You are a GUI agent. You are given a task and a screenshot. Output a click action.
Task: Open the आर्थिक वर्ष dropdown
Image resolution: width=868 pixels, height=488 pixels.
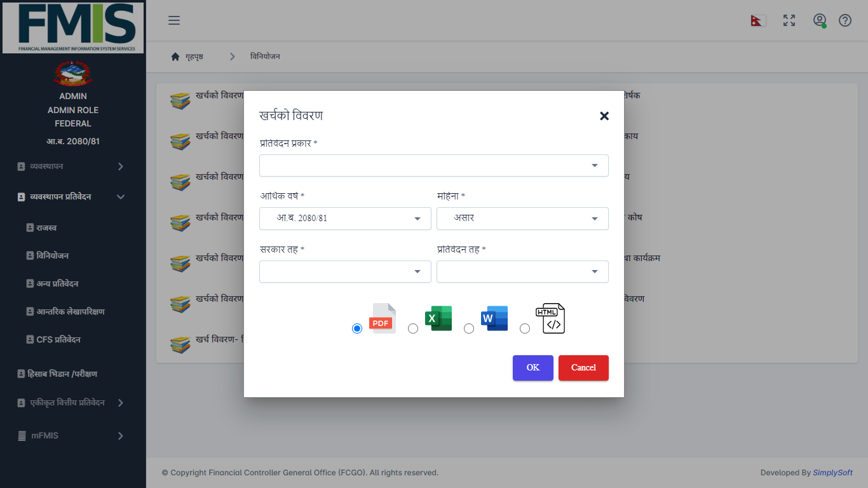point(345,219)
